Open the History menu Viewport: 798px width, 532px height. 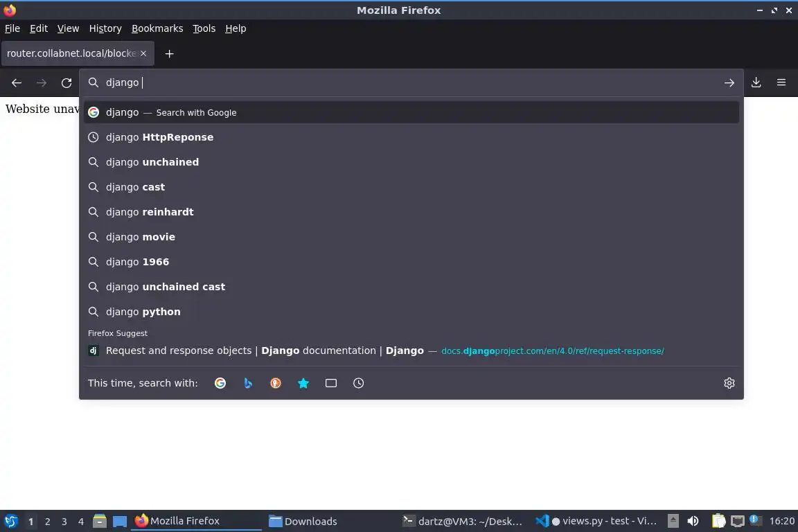105,28
